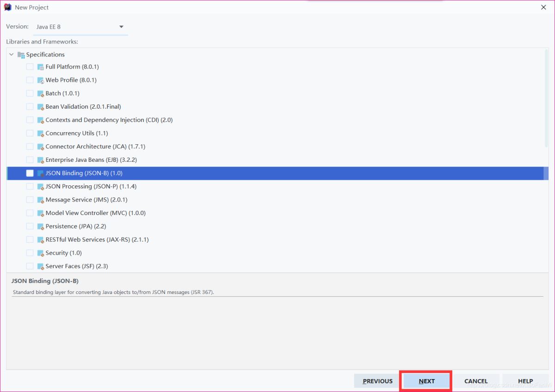Check the CDI (2.0) checkbox
This screenshot has height=392, width=555.
tap(30, 120)
